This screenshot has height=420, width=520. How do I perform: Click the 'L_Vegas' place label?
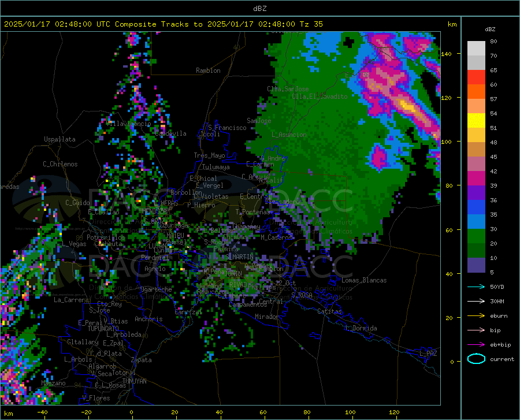74,244
